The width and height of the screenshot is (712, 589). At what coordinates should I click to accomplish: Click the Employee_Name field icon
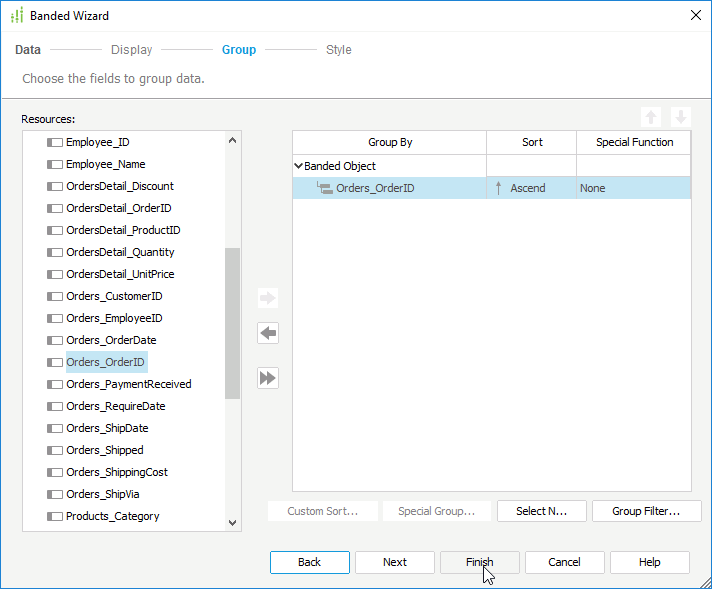[x=55, y=164]
